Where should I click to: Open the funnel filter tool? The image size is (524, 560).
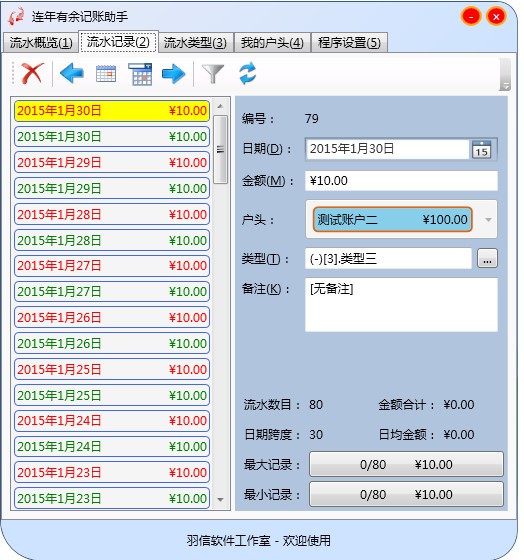(213, 74)
